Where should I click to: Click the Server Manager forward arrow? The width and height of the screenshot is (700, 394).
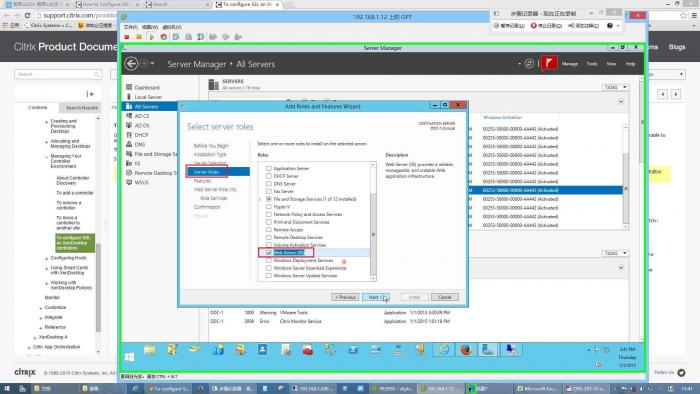coord(144,64)
